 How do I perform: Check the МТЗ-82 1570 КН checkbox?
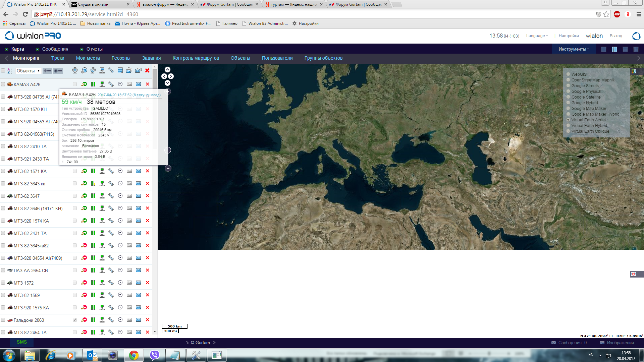[3, 109]
